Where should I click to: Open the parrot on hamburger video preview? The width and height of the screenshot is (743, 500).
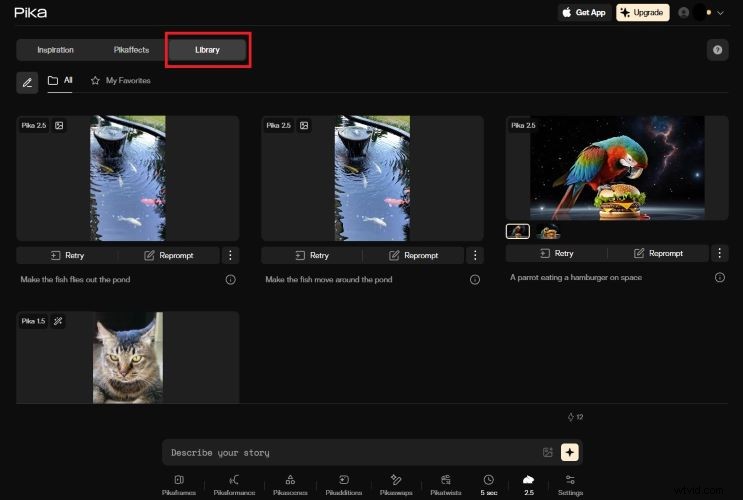click(617, 168)
